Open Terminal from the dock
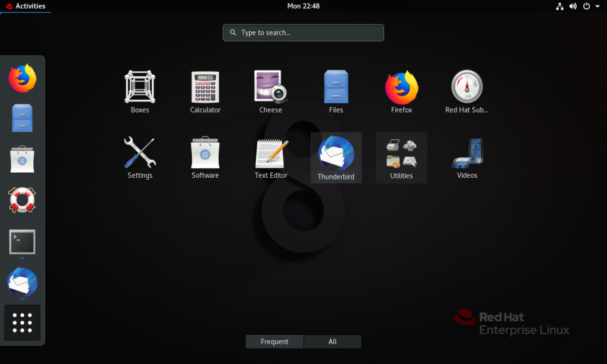The height and width of the screenshot is (364, 607). coord(23,242)
